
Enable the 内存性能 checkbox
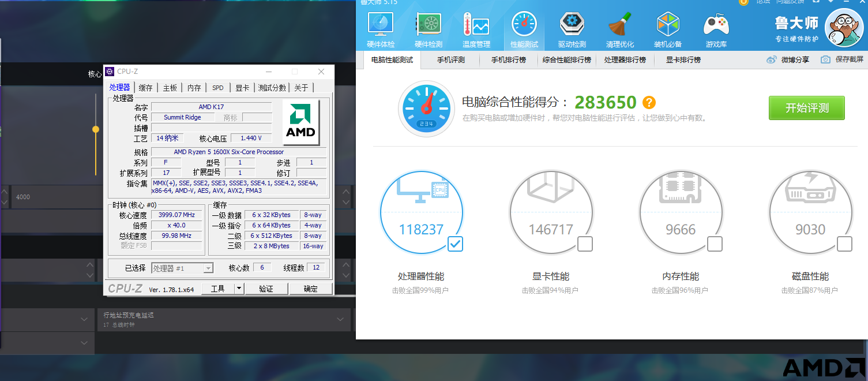click(x=715, y=244)
